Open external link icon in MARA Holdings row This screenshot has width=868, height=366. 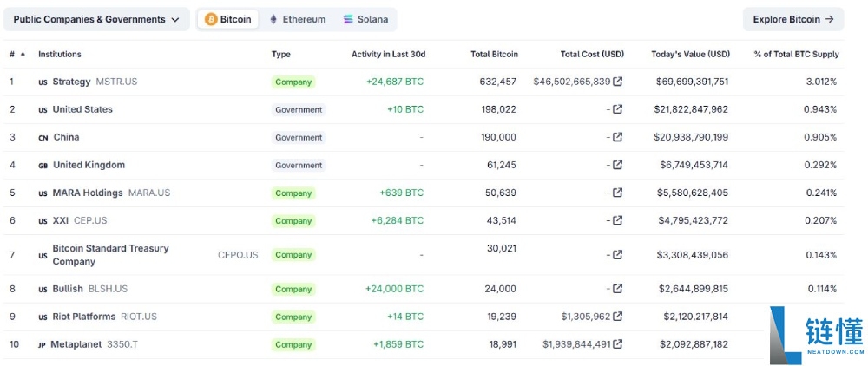(x=617, y=193)
